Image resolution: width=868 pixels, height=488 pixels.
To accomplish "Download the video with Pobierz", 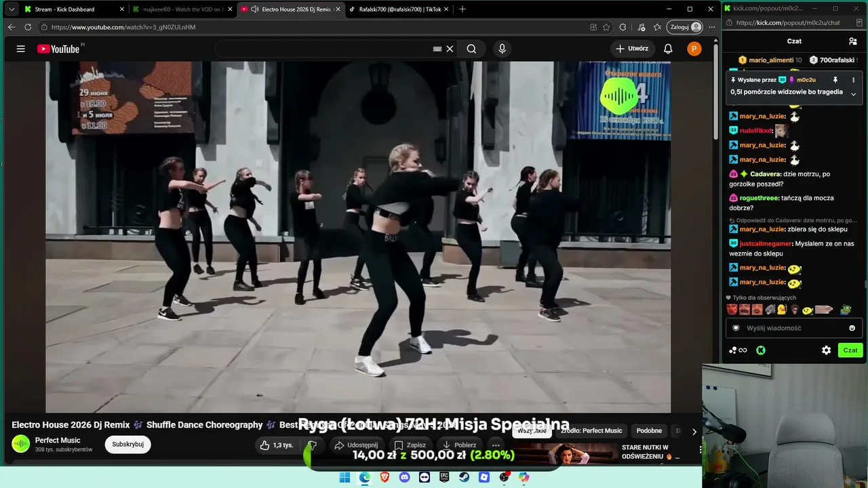I will click(459, 445).
